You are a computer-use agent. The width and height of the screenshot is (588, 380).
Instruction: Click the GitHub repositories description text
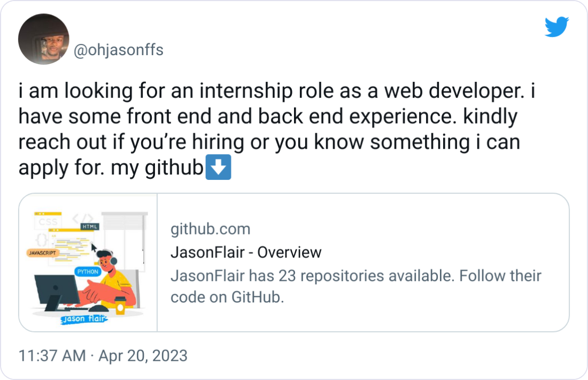tap(356, 286)
